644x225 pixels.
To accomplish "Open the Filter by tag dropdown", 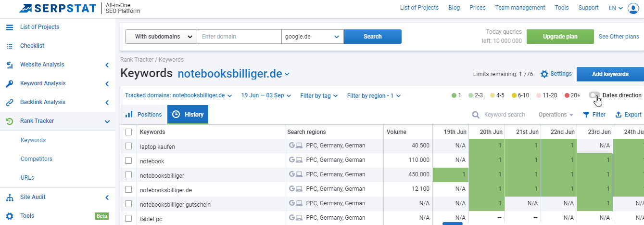I will pyautogui.click(x=319, y=95).
